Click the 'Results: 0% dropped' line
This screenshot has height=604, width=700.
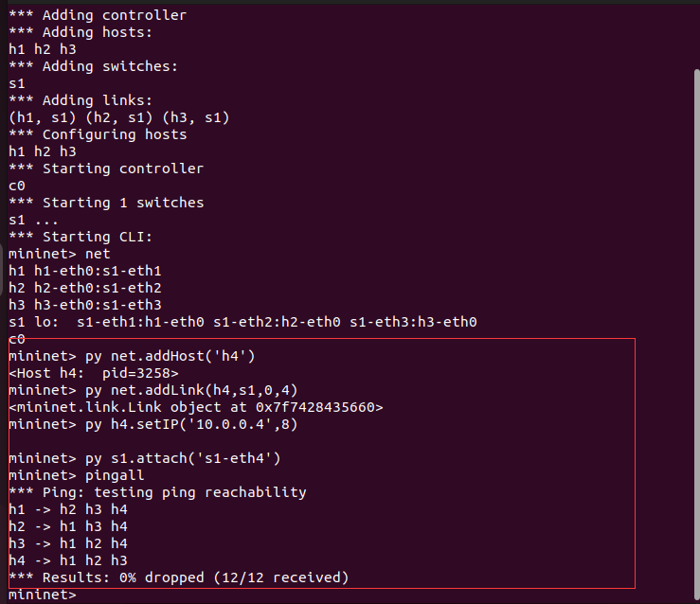[178, 577]
